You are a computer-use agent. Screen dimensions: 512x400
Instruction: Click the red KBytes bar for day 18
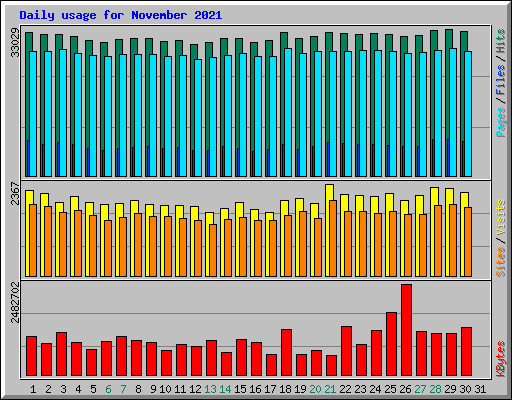tap(286, 353)
